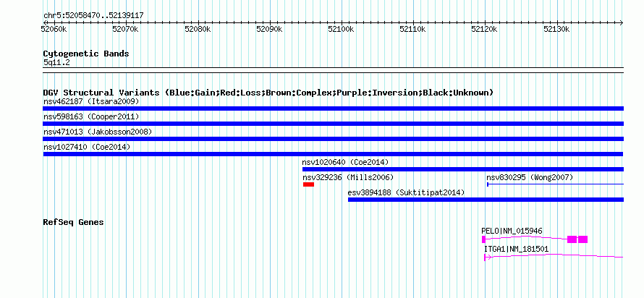Image resolution: width=644 pixels, height=298 pixels.
Task: Select the nsv598163 (Cooper2011) gain bar
Action: [x=333, y=124]
